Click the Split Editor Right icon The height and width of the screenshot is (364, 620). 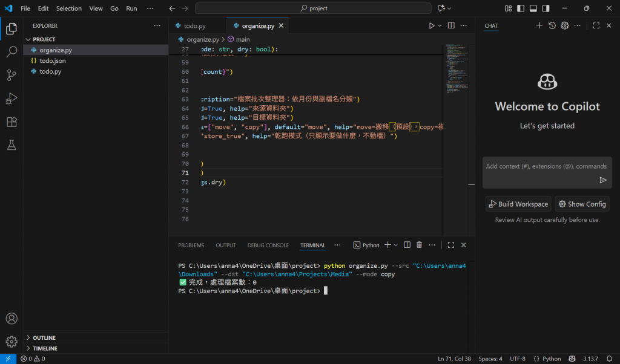[450, 26]
